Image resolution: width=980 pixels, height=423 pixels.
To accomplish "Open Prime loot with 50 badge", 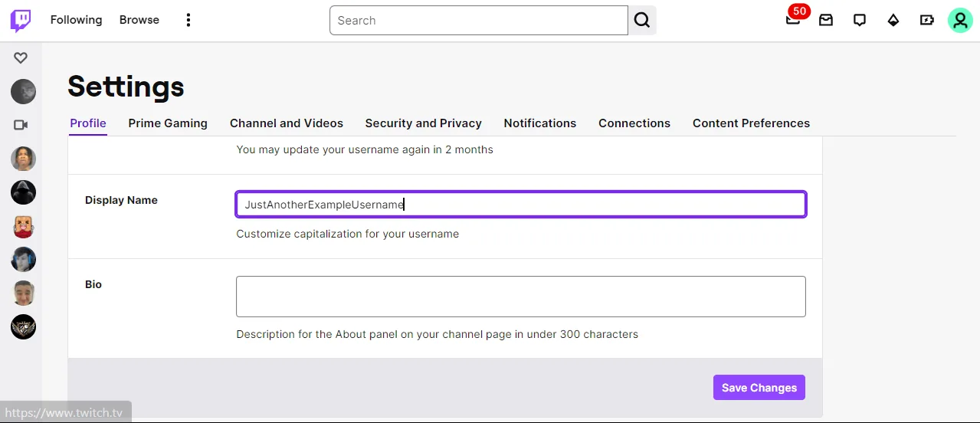I will [793, 20].
